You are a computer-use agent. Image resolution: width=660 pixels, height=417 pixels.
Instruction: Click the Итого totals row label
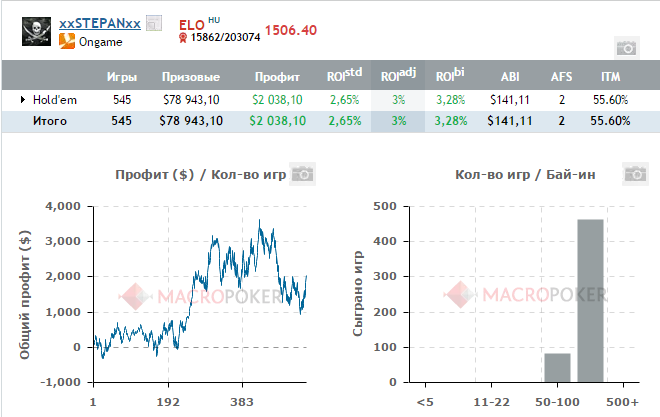[49, 121]
